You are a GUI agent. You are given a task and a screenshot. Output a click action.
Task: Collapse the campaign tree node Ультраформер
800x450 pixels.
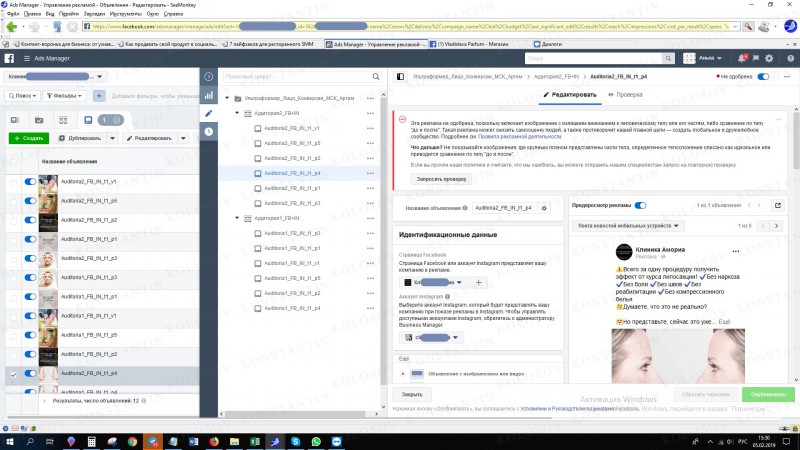(227, 98)
